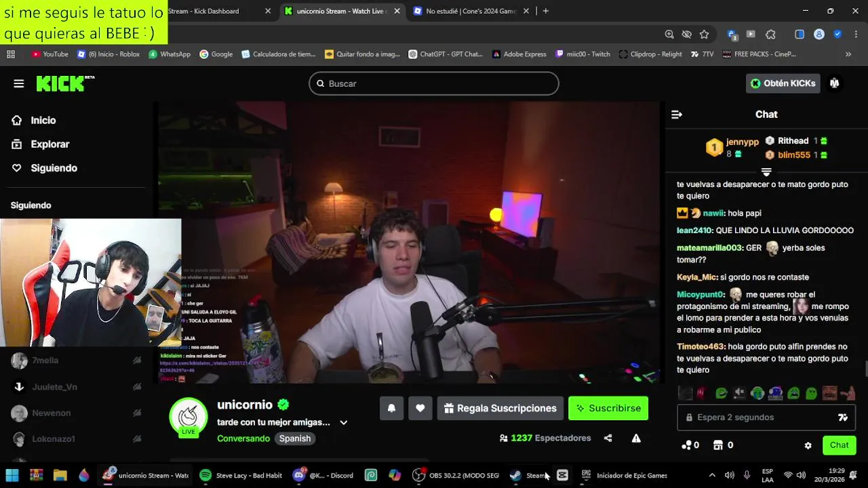868x488 pixels.
Task: Open new browser tab
Action: pos(545,11)
